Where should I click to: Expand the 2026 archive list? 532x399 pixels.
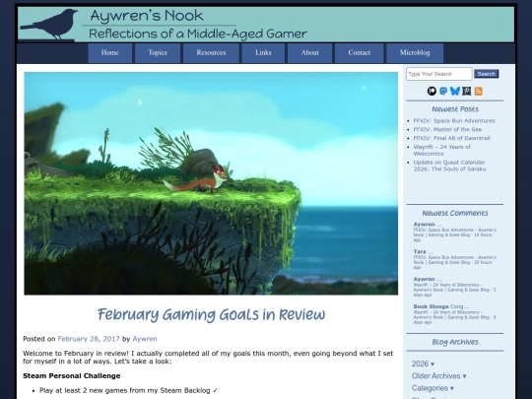tap(423, 364)
